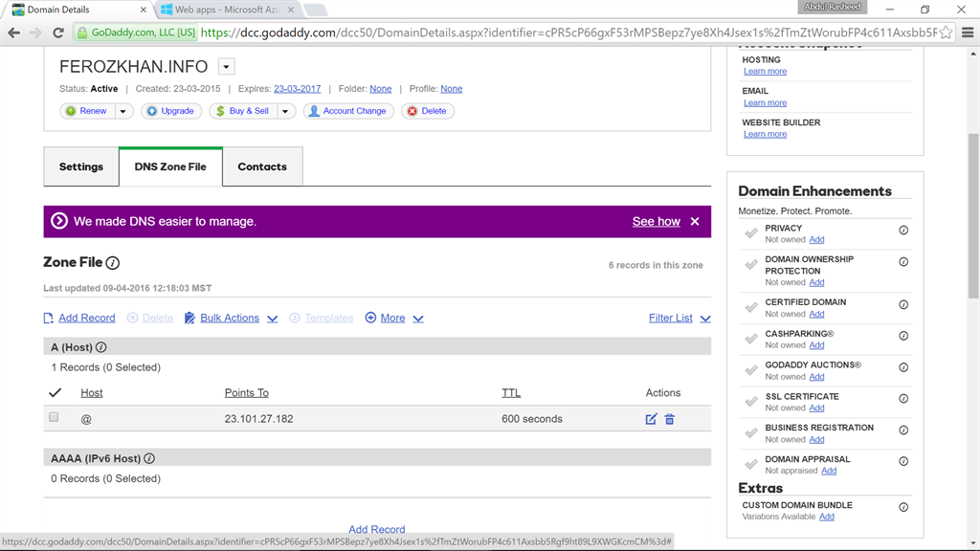This screenshot has height=551, width=980.
Task: Click the See how link
Action: tap(656, 221)
